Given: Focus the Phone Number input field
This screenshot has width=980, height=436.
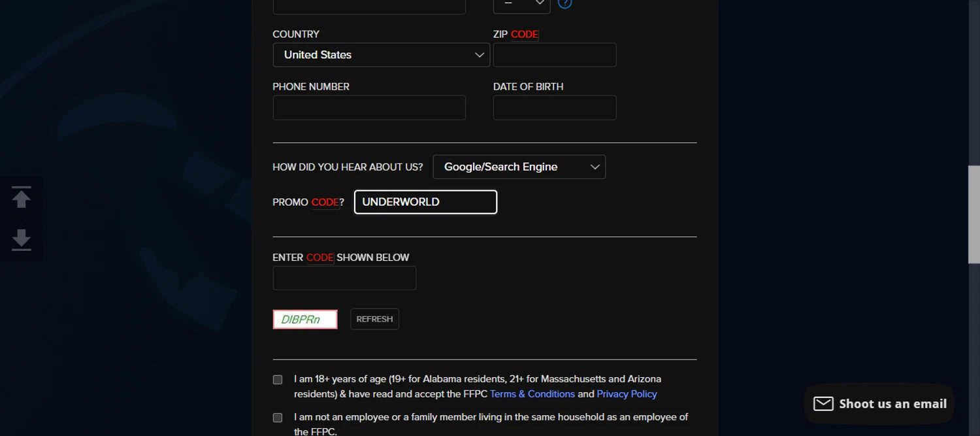Looking at the screenshot, I should click(369, 108).
